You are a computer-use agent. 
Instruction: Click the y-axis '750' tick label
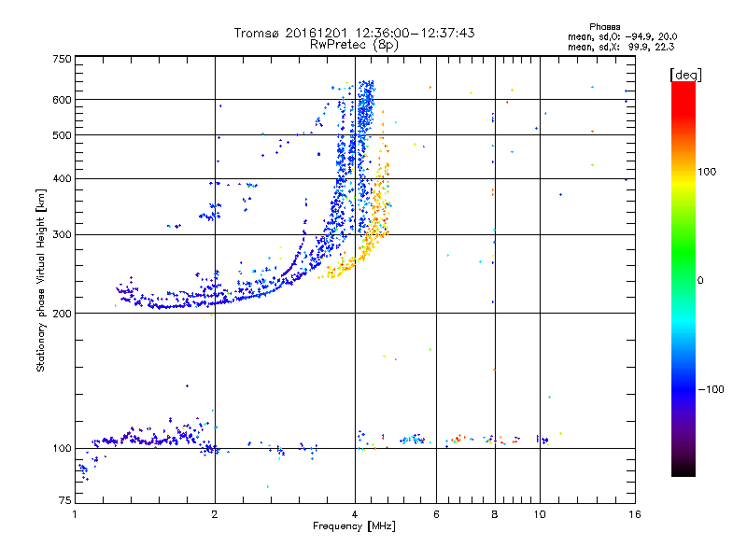point(62,59)
